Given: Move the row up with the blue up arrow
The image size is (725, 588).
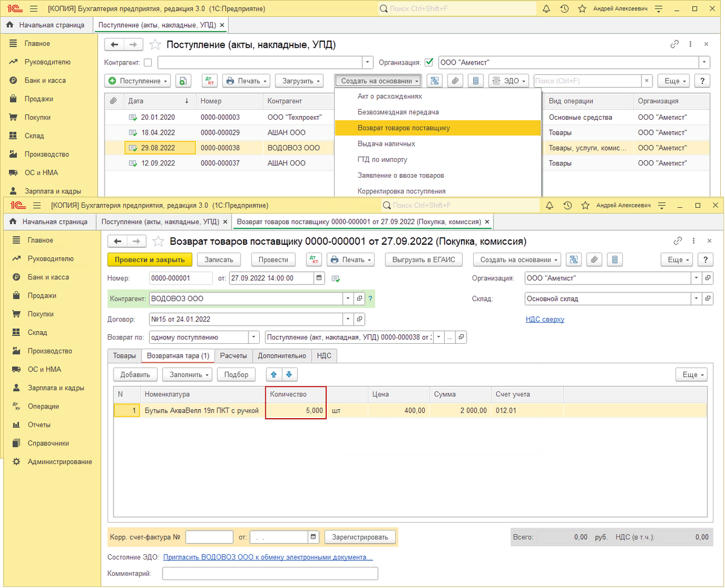Looking at the screenshot, I should click(x=274, y=375).
